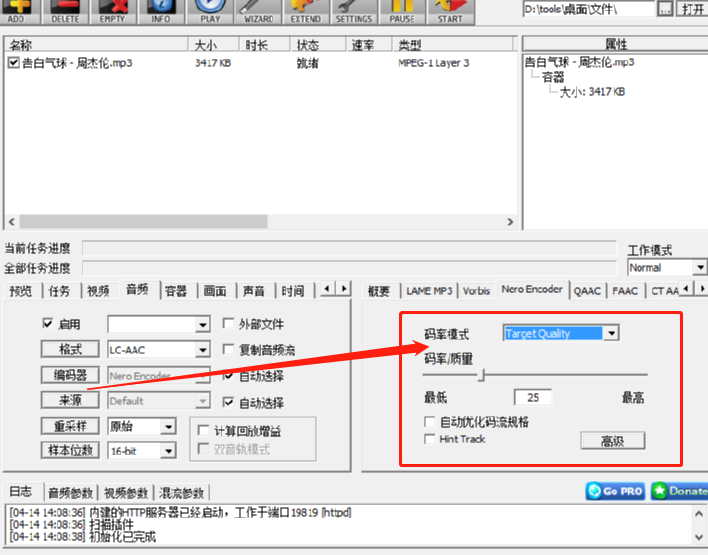Open the 原始 resample dropdown
The width and height of the screenshot is (708, 555).
tap(168, 426)
